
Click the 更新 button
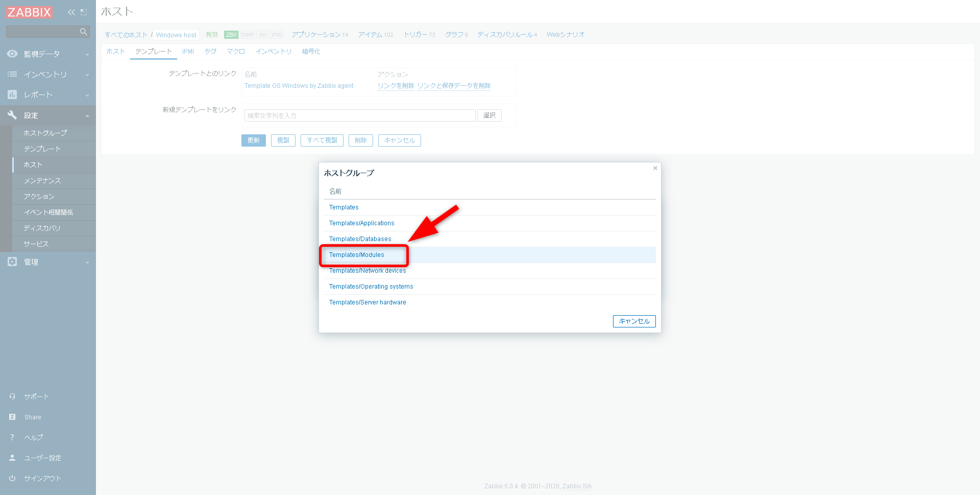click(x=254, y=140)
